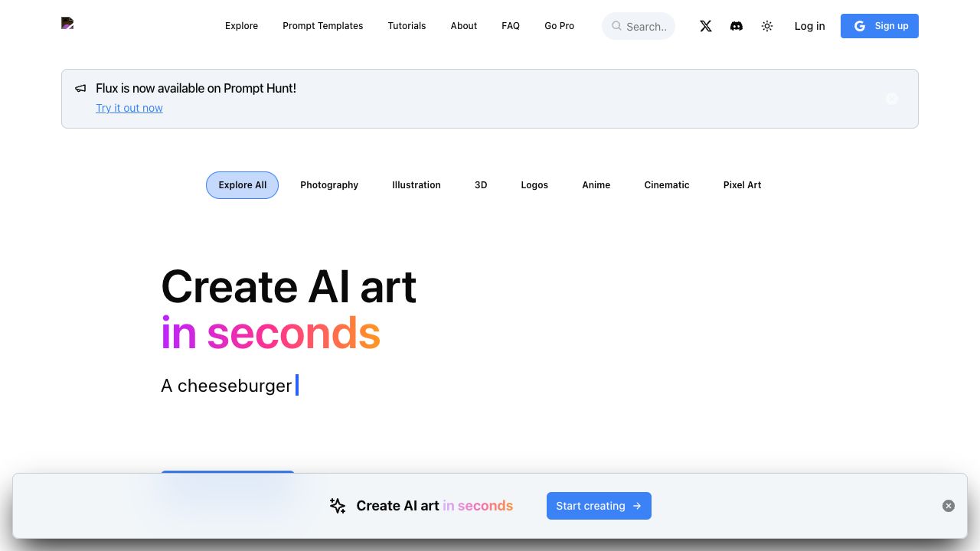This screenshot has height=551, width=980.
Task: Open Prompt Templates in navigation
Action: pyautogui.click(x=322, y=26)
